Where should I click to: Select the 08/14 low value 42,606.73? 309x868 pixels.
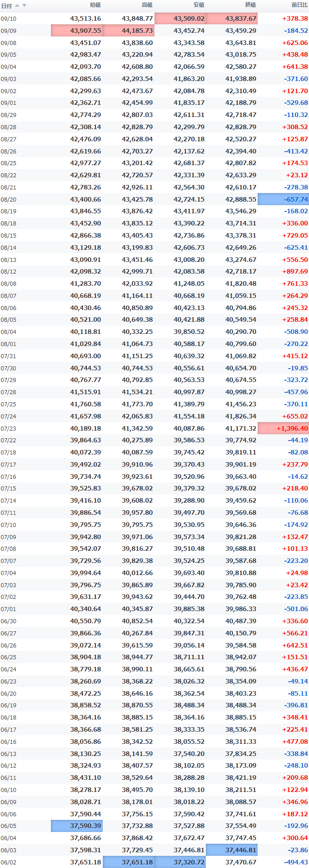click(189, 247)
